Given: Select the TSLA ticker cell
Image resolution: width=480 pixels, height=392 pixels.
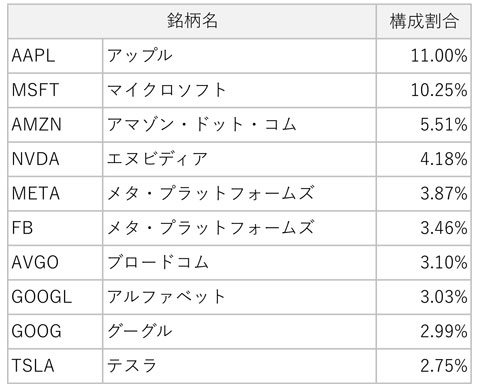Looking at the screenshot, I should [55, 366].
